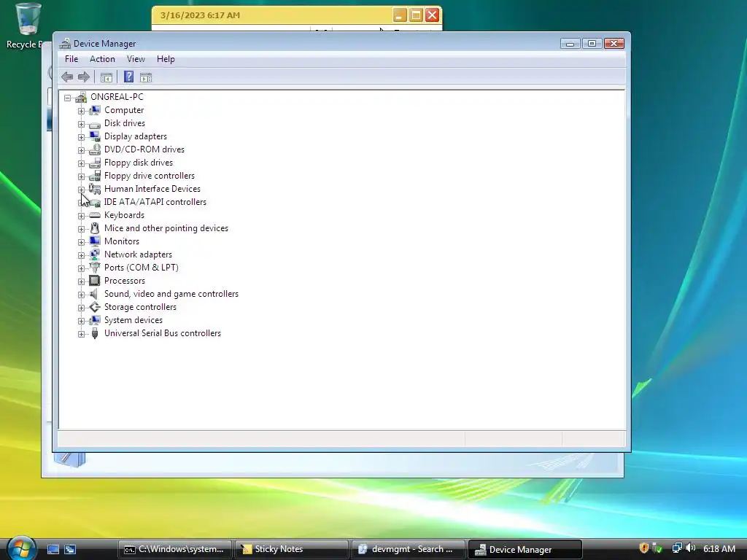Expand the Sound, video and game controllers node
Image resolution: width=747 pixels, height=560 pixels.
coord(81,295)
